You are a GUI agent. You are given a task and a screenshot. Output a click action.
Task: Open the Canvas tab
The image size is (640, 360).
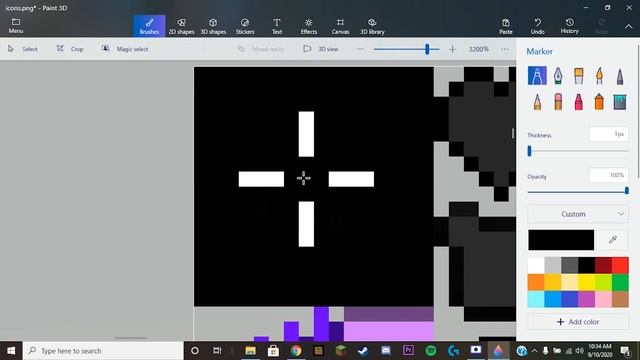pos(340,26)
